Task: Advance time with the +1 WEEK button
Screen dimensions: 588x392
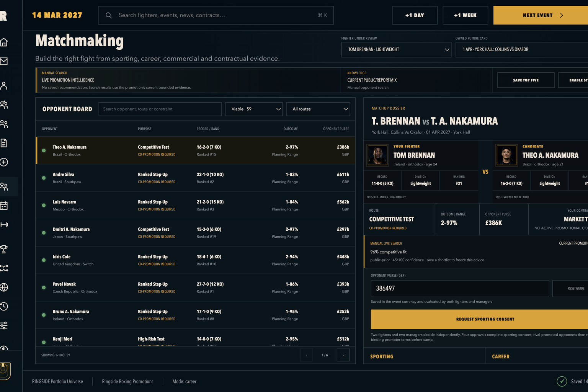Action: pos(465,15)
